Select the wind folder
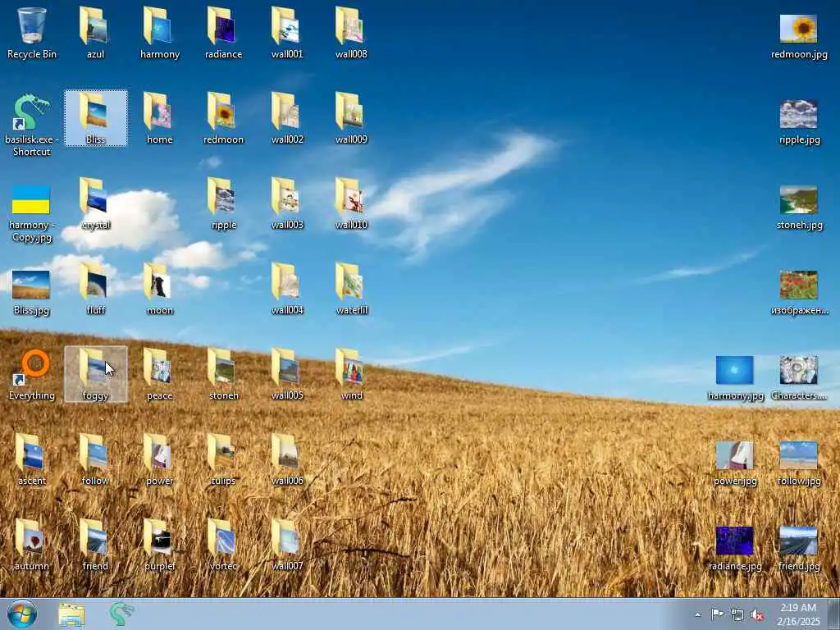 [351, 374]
